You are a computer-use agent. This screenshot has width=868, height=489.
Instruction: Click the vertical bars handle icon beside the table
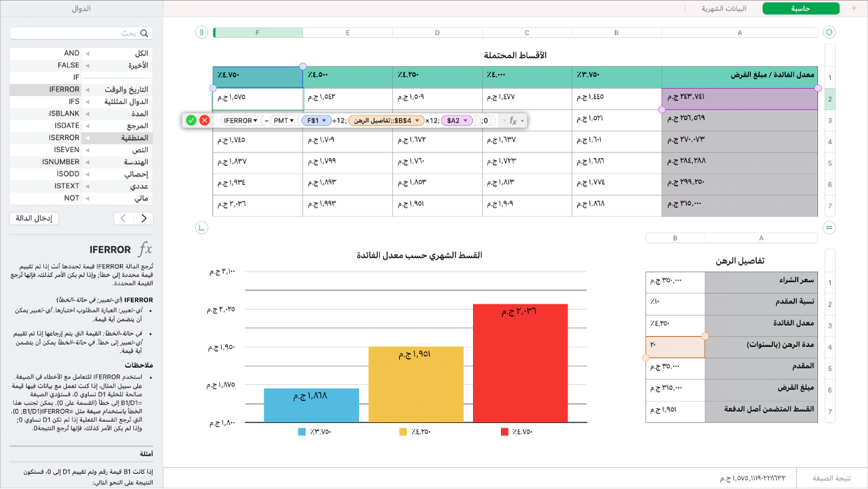pos(201,31)
